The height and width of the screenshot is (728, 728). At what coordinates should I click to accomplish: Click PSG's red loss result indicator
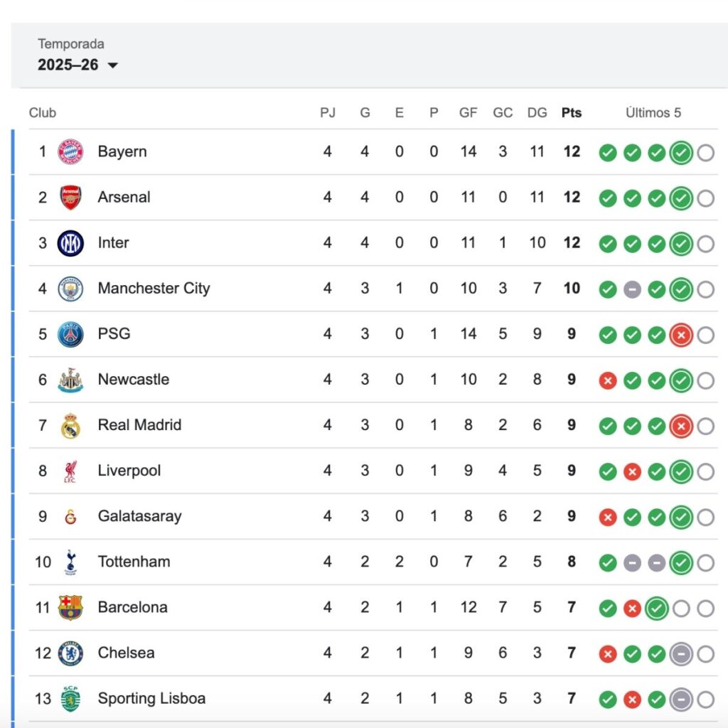click(680, 335)
